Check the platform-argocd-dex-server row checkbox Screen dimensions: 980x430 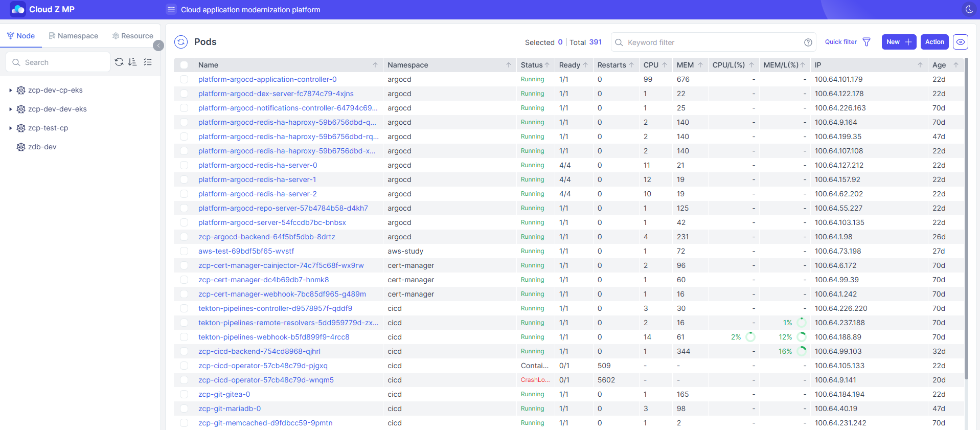184,94
